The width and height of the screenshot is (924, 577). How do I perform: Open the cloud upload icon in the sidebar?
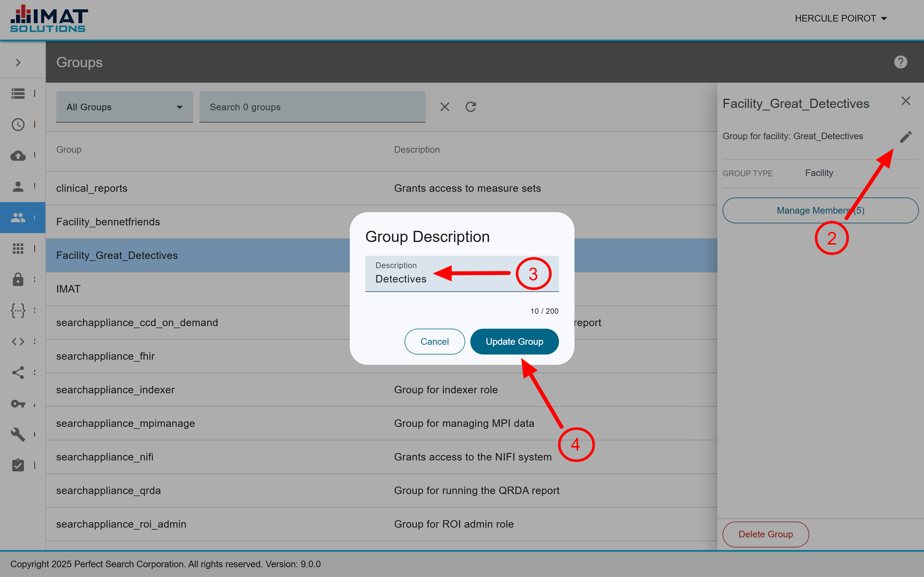click(x=18, y=155)
